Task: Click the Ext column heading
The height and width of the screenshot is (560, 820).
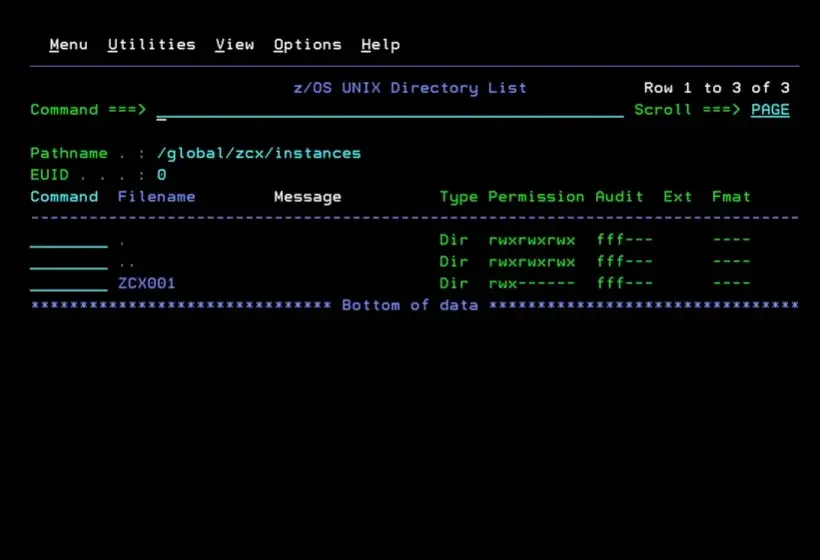Action: [x=677, y=197]
